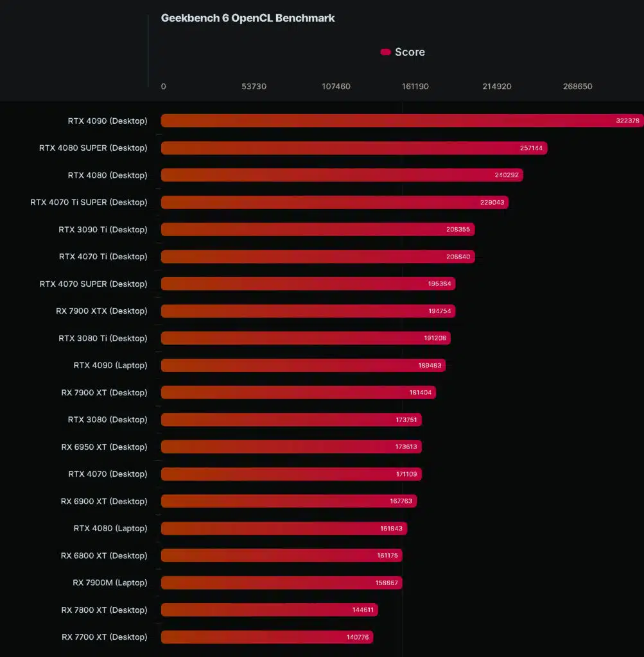
Task: Click the 229043 score bar
Action: (335, 202)
